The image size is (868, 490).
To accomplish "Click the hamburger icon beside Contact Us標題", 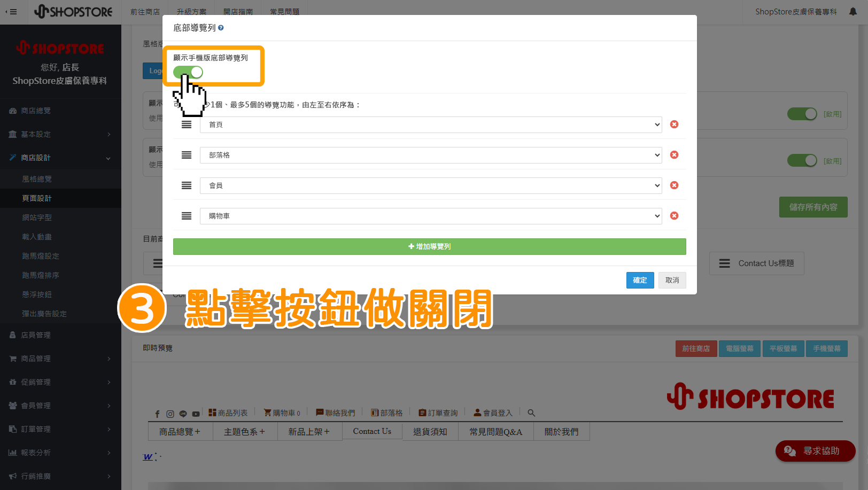I will pos(725,263).
